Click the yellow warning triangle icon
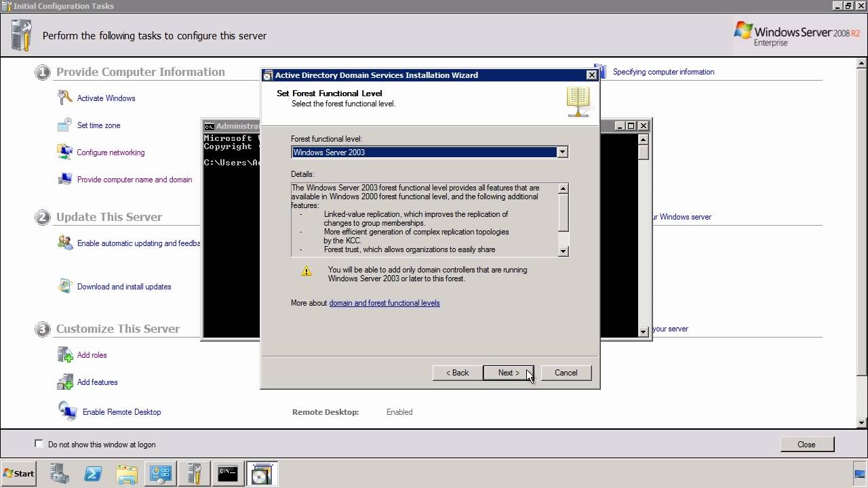Image resolution: width=868 pixels, height=488 pixels. (x=307, y=271)
